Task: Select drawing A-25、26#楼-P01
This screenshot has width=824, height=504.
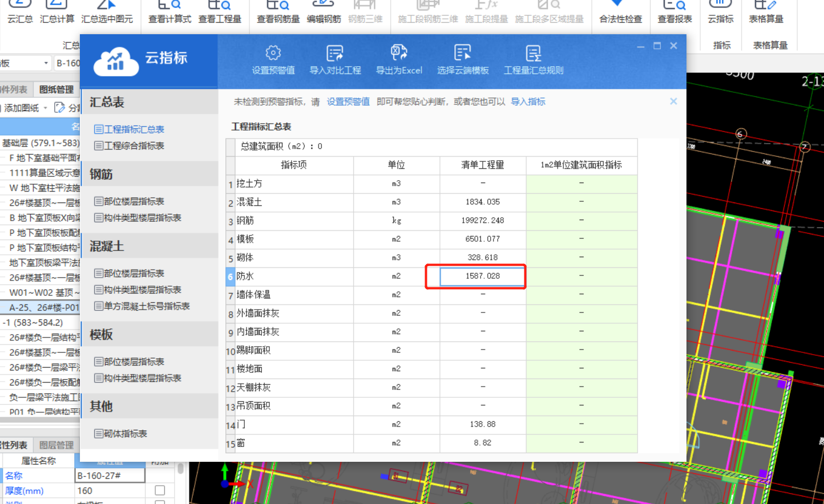Action: 41,307
